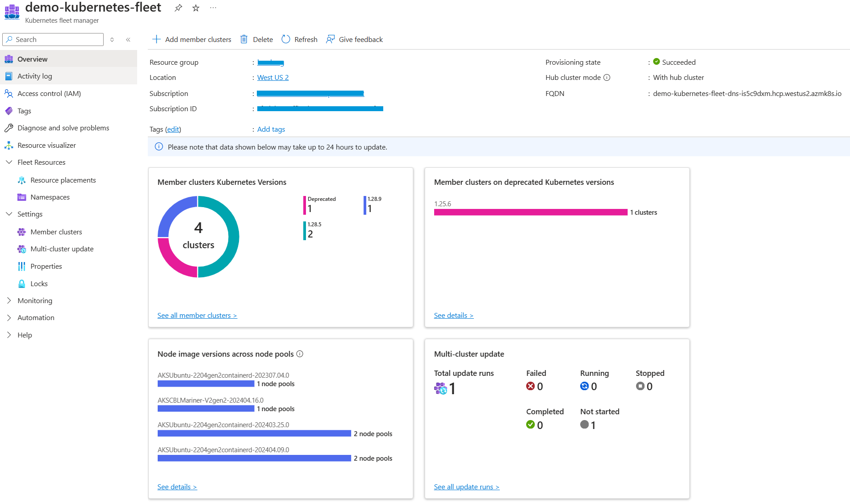Expand the Monitoring section

tap(9, 301)
